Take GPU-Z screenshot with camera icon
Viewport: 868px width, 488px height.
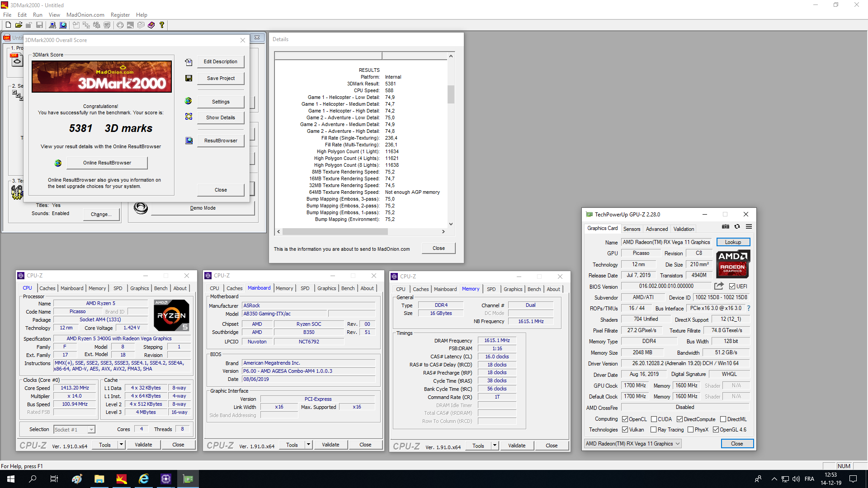[725, 226]
